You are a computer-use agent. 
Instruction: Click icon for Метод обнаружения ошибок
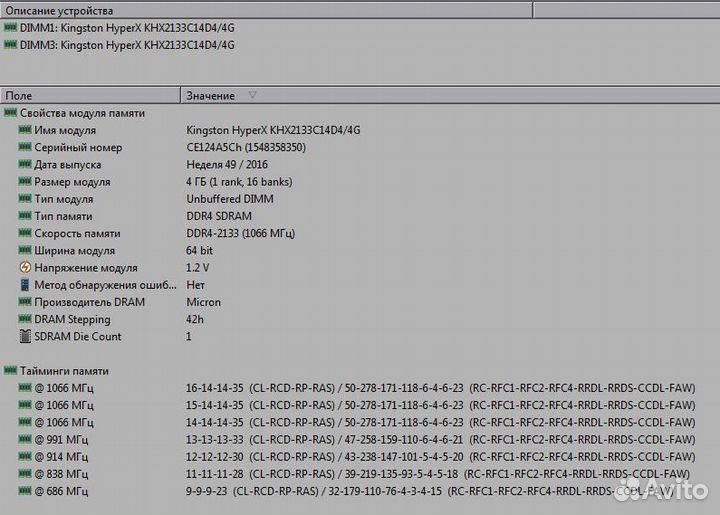[x=25, y=285]
